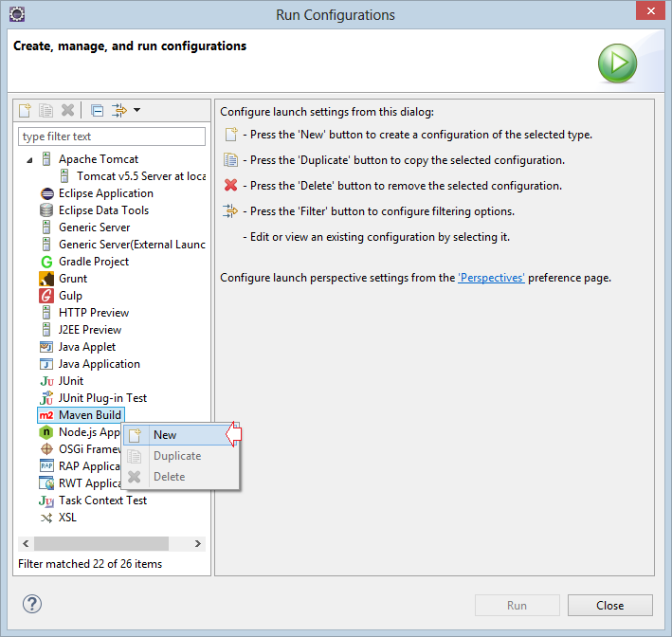Viewport: 672px width, 637px height.
Task: Click the Delete configuration toolbar icon
Action: [x=67, y=111]
